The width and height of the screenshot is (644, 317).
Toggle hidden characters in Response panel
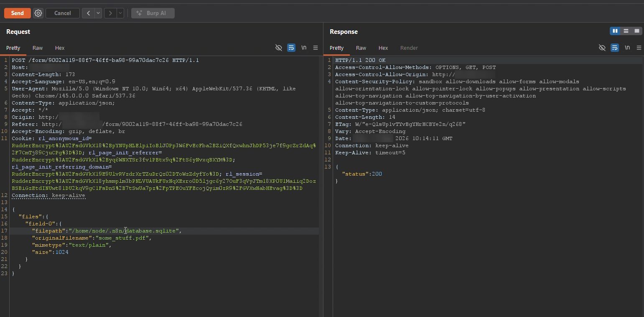click(602, 48)
